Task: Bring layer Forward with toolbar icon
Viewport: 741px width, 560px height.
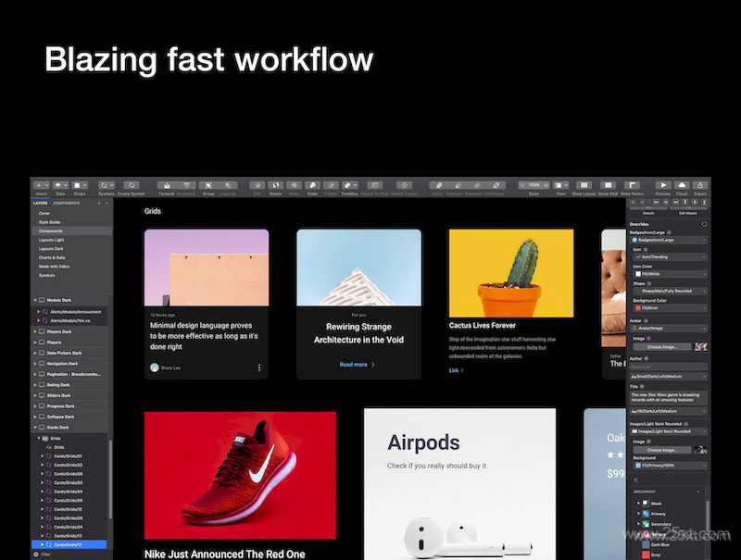Action: tap(167, 185)
